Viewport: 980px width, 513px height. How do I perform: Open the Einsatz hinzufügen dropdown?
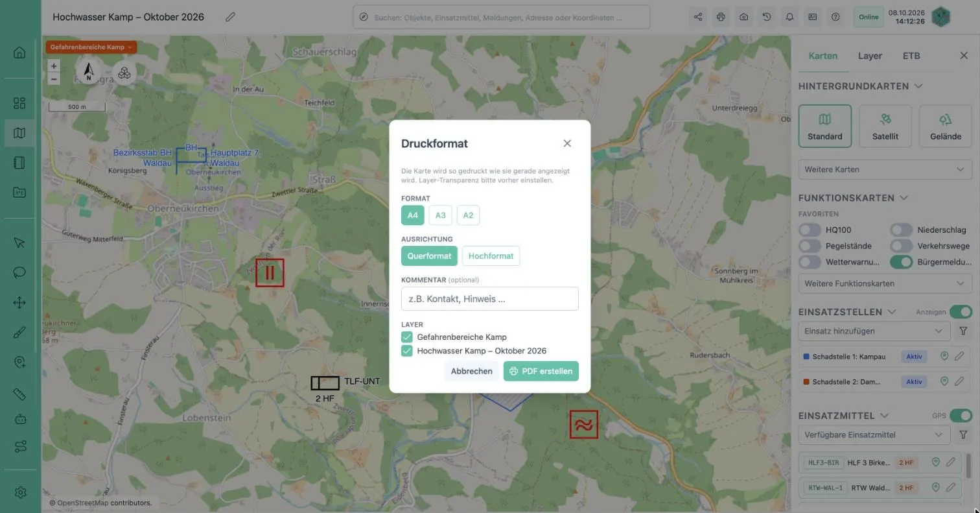pyautogui.click(x=874, y=331)
